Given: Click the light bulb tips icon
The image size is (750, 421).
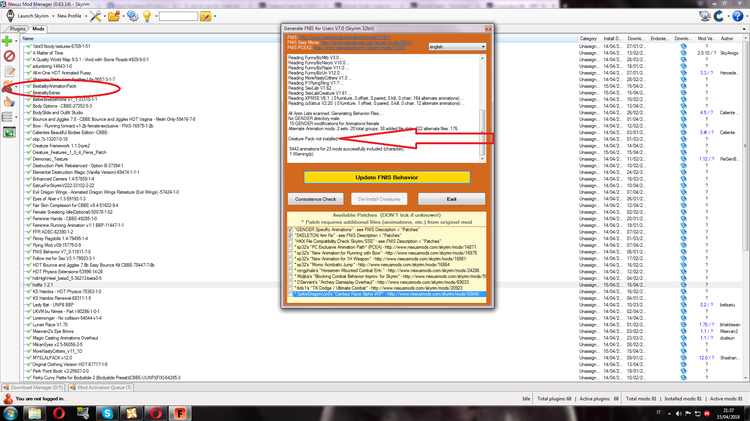Looking at the screenshot, I should (x=147, y=16).
